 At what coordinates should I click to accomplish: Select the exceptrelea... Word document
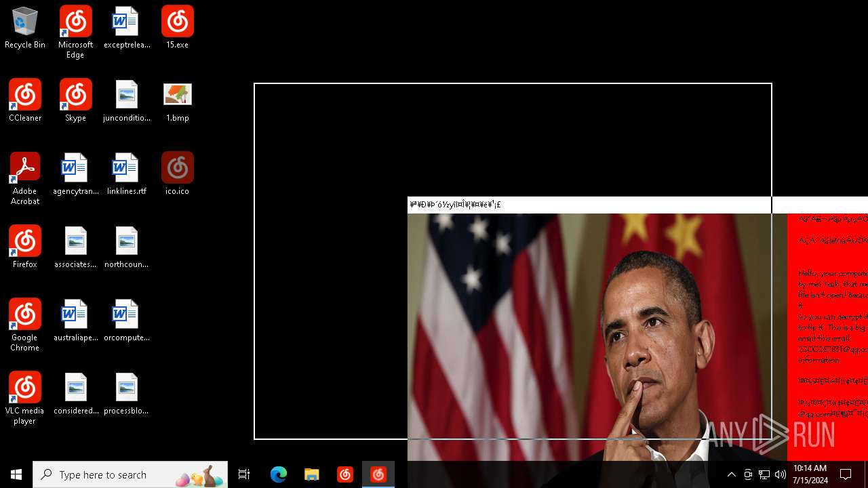(x=127, y=28)
